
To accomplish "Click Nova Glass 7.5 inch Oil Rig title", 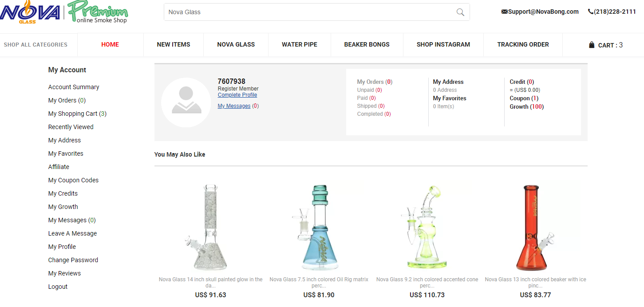I will click(x=319, y=283).
